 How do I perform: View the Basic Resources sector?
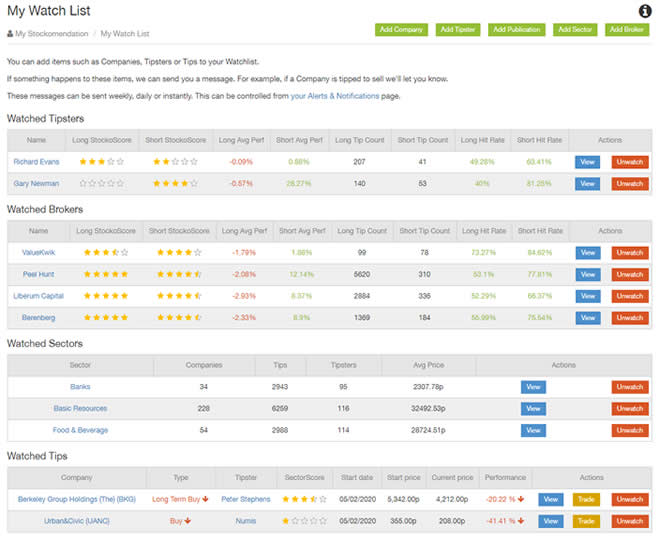[x=533, y=408]
